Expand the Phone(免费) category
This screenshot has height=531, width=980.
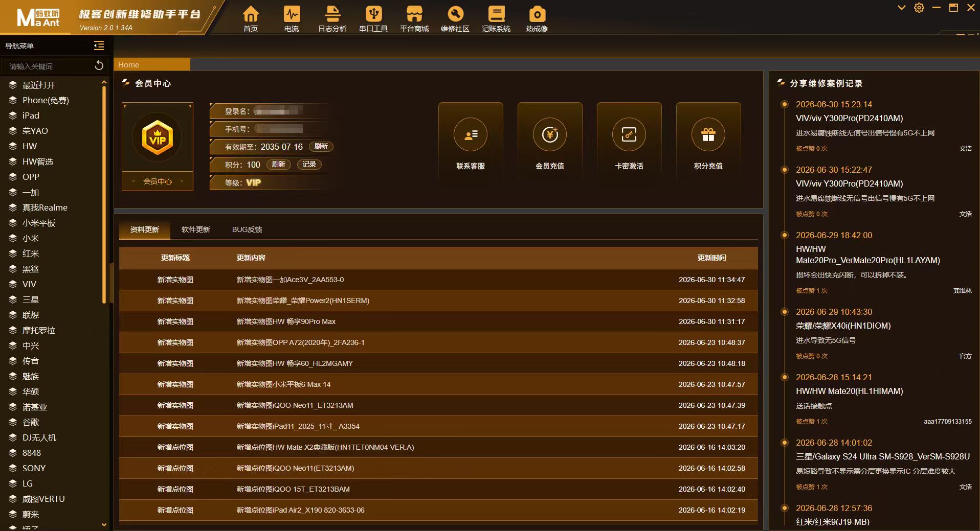click(x=46, y=100)
